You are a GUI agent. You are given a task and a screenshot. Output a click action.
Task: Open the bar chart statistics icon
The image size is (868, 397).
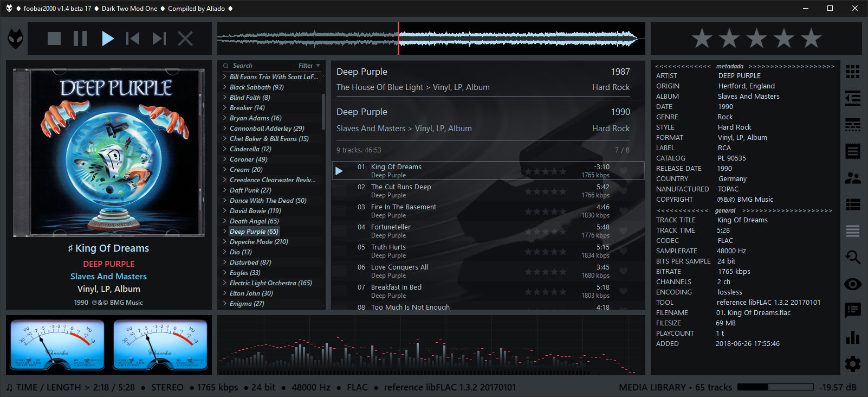(853, 337)
